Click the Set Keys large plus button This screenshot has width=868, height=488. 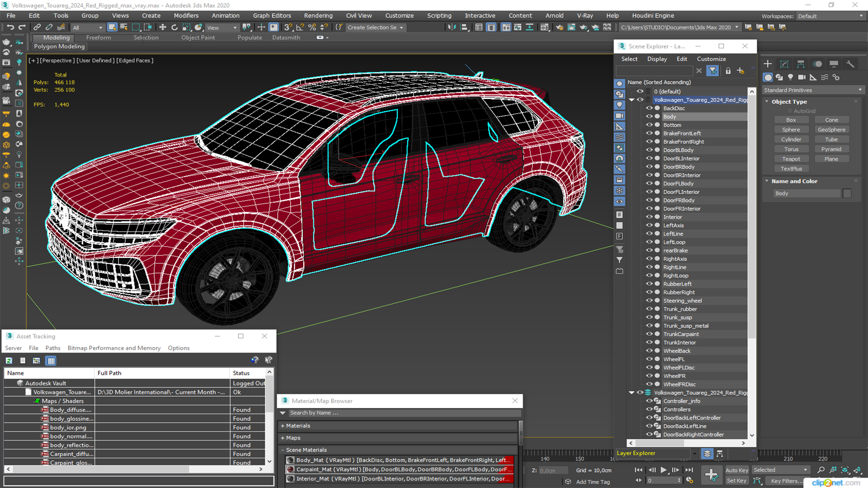click(711, 475)
